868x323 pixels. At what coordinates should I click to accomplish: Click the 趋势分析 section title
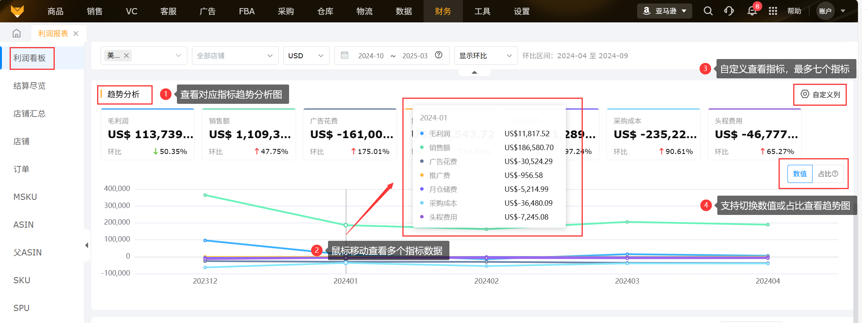click(123, 95)
